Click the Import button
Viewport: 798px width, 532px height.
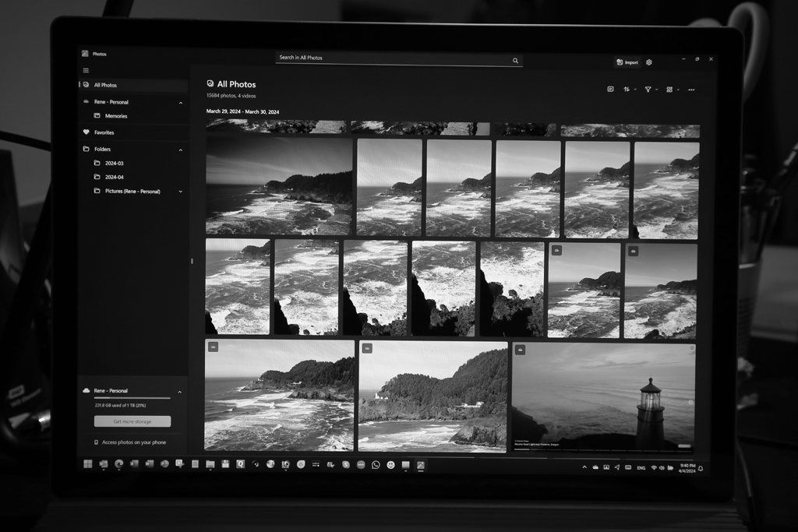click(x=627, y=62)
